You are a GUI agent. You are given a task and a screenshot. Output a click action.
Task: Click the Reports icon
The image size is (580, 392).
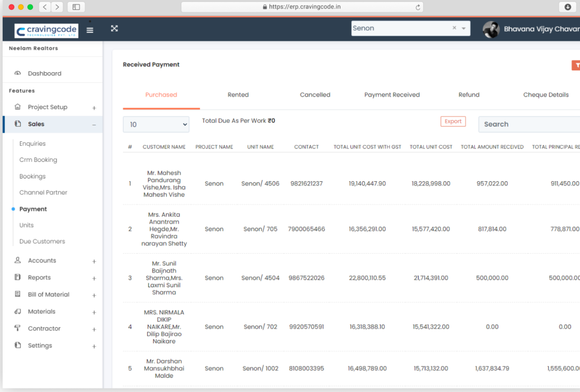click(x=17, y=277)
